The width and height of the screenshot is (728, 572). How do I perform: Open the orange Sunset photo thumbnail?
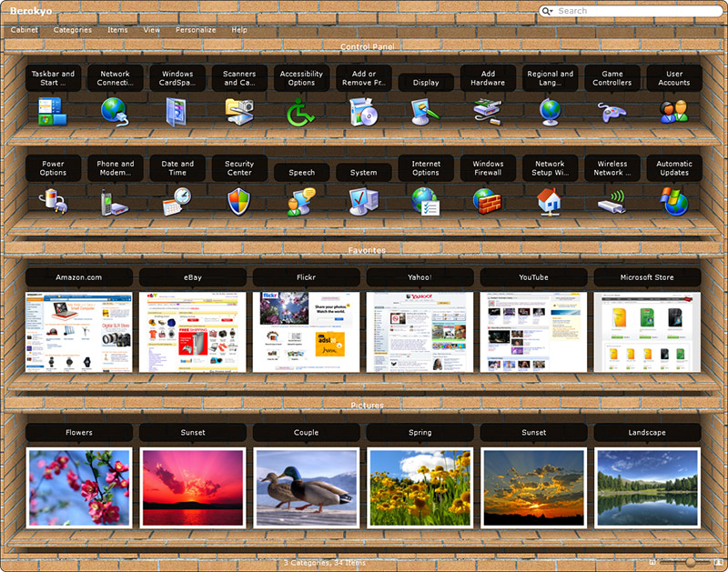[533, 487]
